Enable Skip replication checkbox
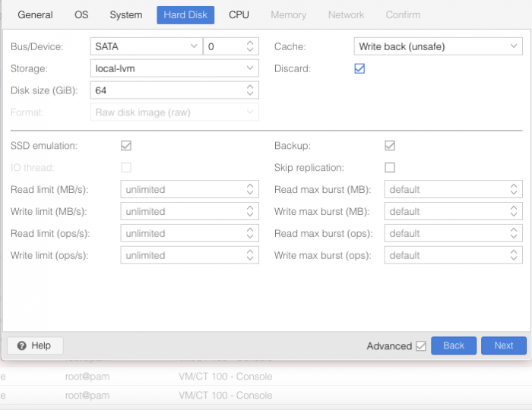 coord(390,168)
